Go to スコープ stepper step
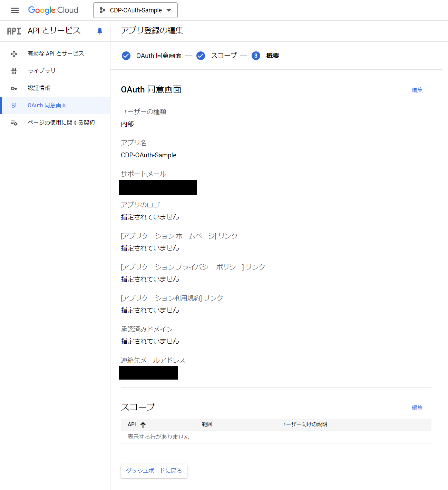448x490 pixels. (224, 56)
